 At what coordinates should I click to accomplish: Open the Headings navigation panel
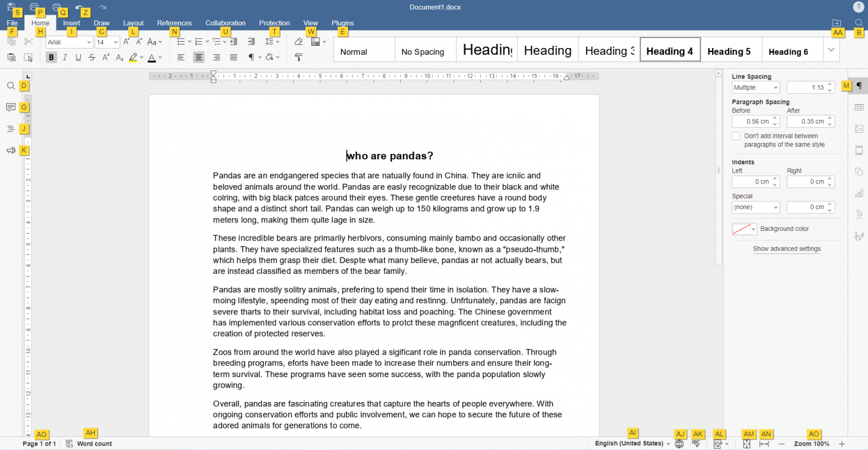tap(11, 128)
